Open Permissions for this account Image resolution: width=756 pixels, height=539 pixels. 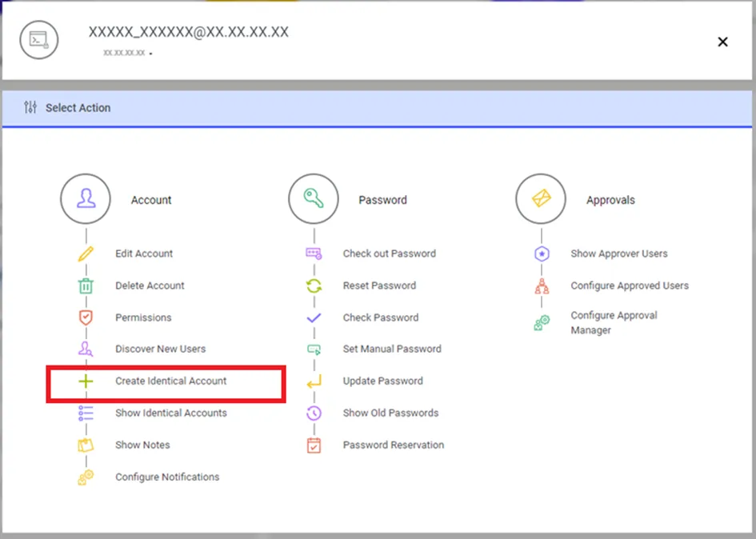[x=144, y=317]
